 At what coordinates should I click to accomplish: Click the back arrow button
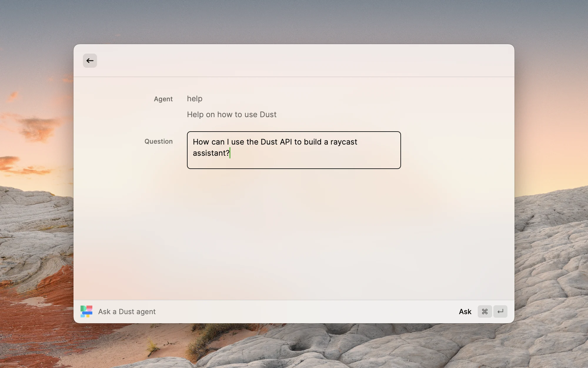(x=90, y=61)
